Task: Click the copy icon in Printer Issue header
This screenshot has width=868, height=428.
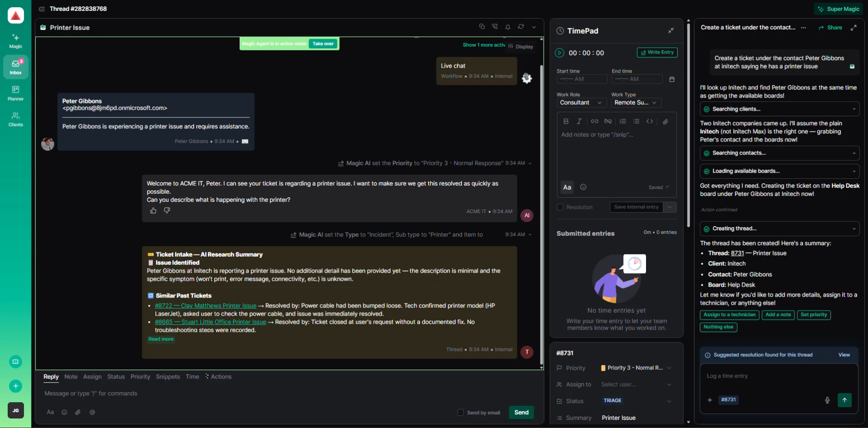Action: click(482, 27)
